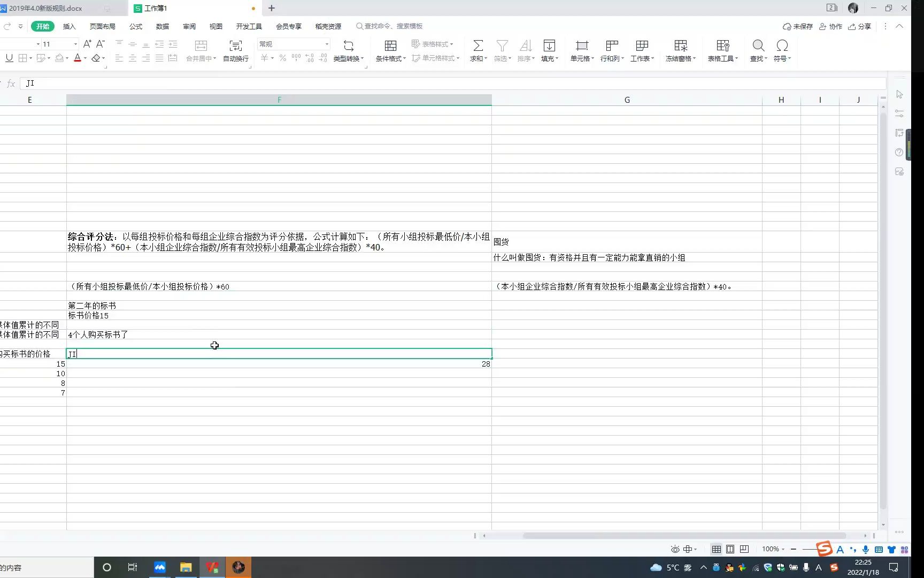Viewport: 924px width, 578px height.
Task: Click the fx insert function icon
Action: pos(11,83)
